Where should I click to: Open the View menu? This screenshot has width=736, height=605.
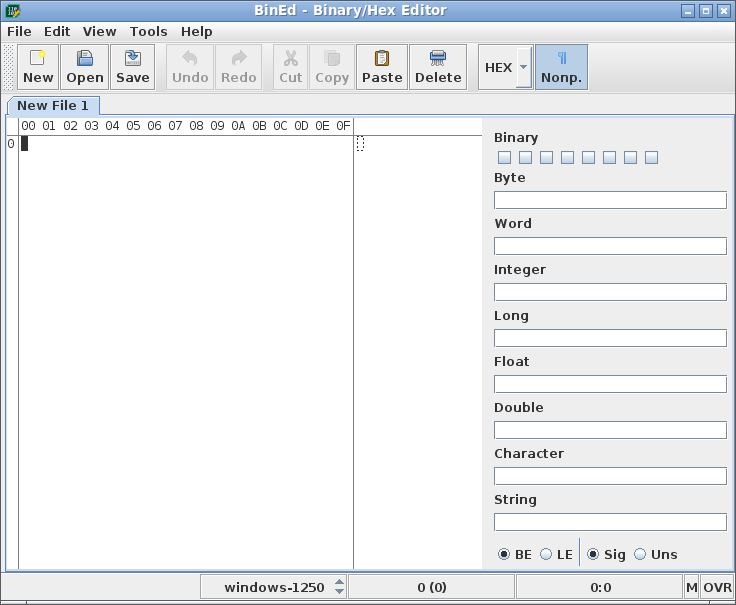99,31
